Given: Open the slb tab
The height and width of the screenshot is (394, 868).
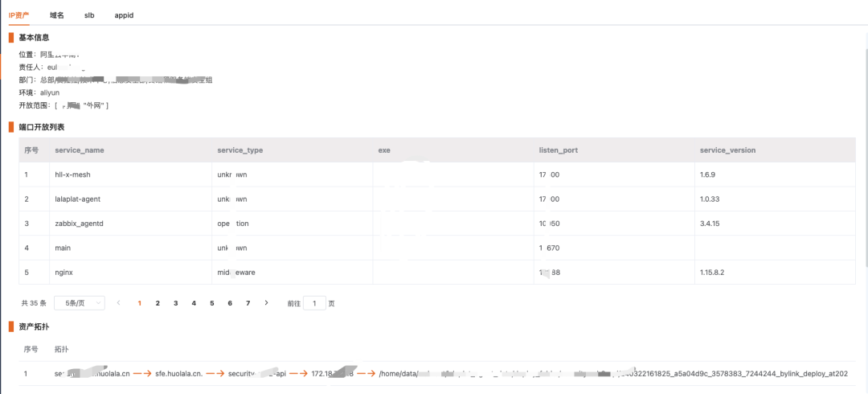Looking at the screenshot, I should (x=89, y=15).
